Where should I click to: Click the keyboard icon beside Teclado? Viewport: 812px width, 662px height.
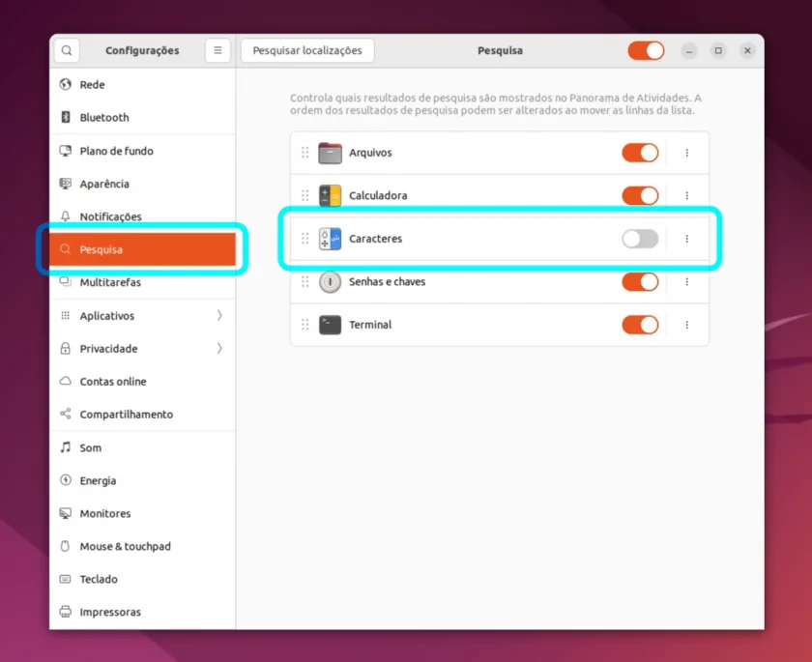[66, 579]
